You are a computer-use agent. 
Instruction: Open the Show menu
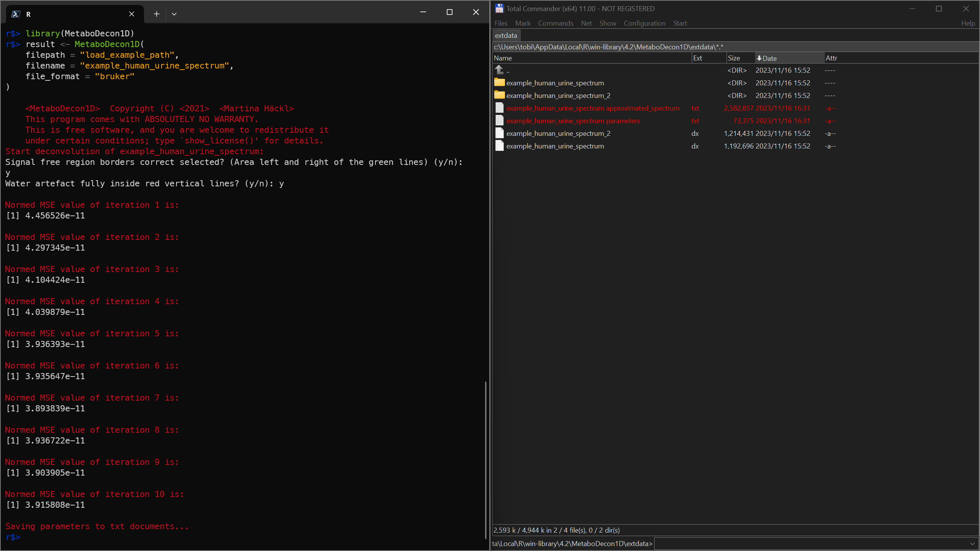coord(608,23)
